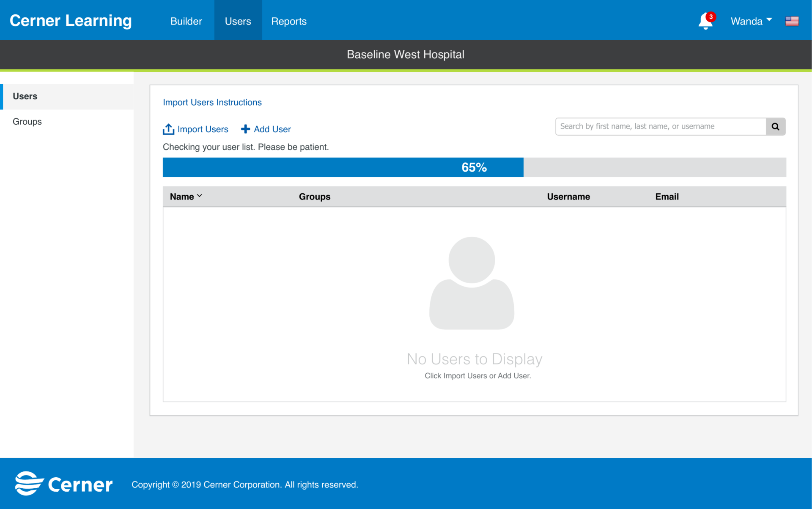Open the Wanda account dropdown

pos(751,21)
